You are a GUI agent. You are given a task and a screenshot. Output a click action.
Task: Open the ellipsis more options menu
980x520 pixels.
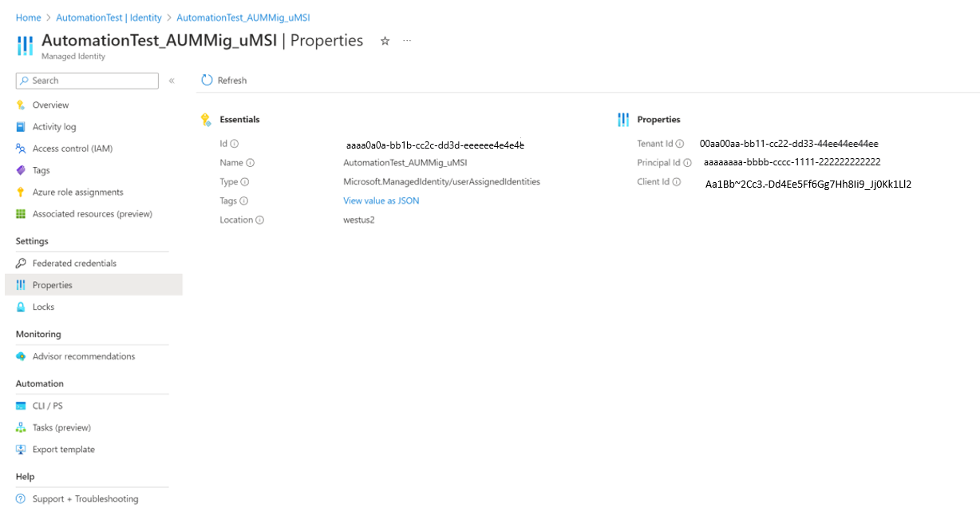pyautogui.click(x=407, y=42)
